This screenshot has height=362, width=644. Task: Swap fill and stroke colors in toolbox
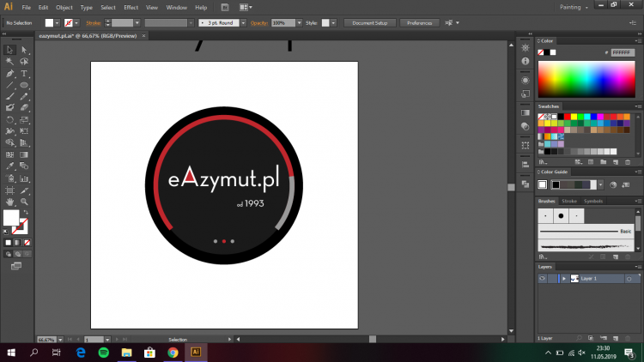pyautogui.click(x=26, y=211)
